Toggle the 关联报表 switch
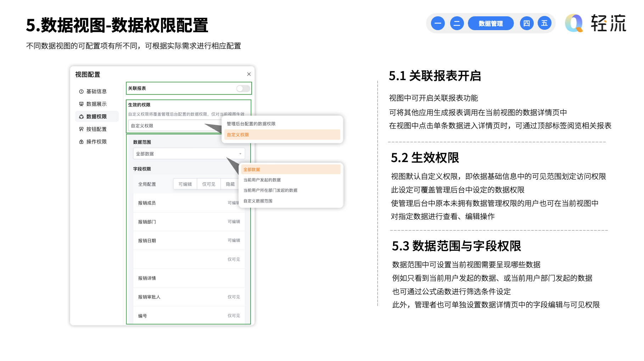644x361 pixels. [243, 88]
